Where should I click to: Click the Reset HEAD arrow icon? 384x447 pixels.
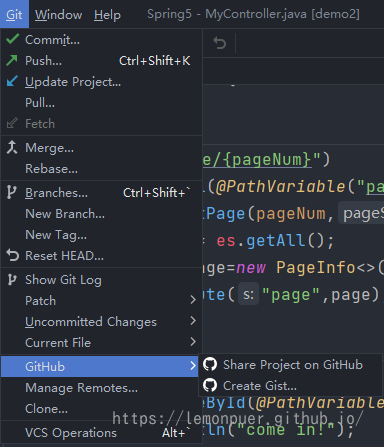[x=12, y=256]
